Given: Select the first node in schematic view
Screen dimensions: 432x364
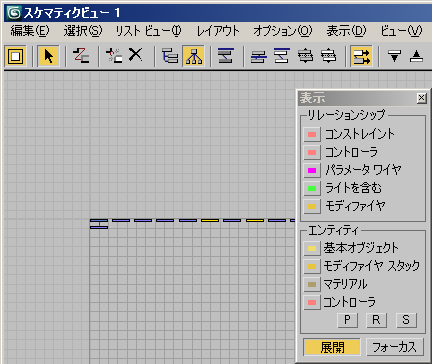Looking at the screenshot, I should pyautogui.click(x=99, y=220).
